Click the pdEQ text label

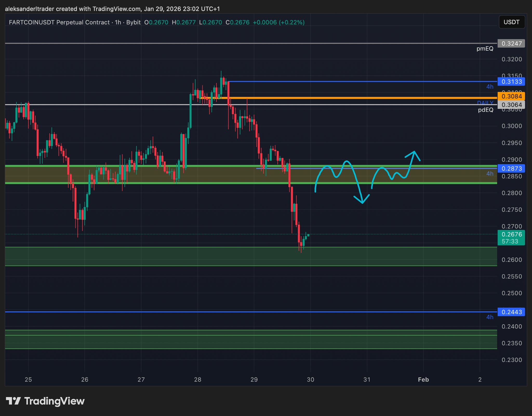(x=486, y=110)
